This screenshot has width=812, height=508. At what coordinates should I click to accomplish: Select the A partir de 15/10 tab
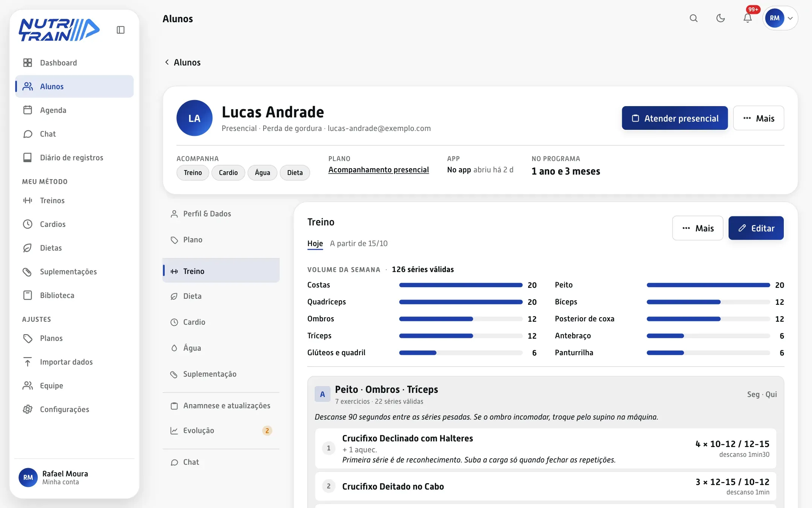pos(359,243)
